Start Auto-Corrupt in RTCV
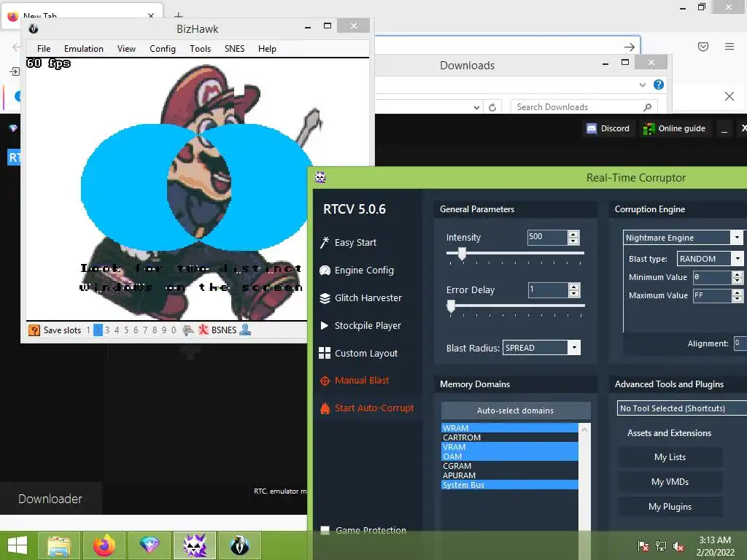Screen dimensions: 747x560 click(x=367, y=408)
